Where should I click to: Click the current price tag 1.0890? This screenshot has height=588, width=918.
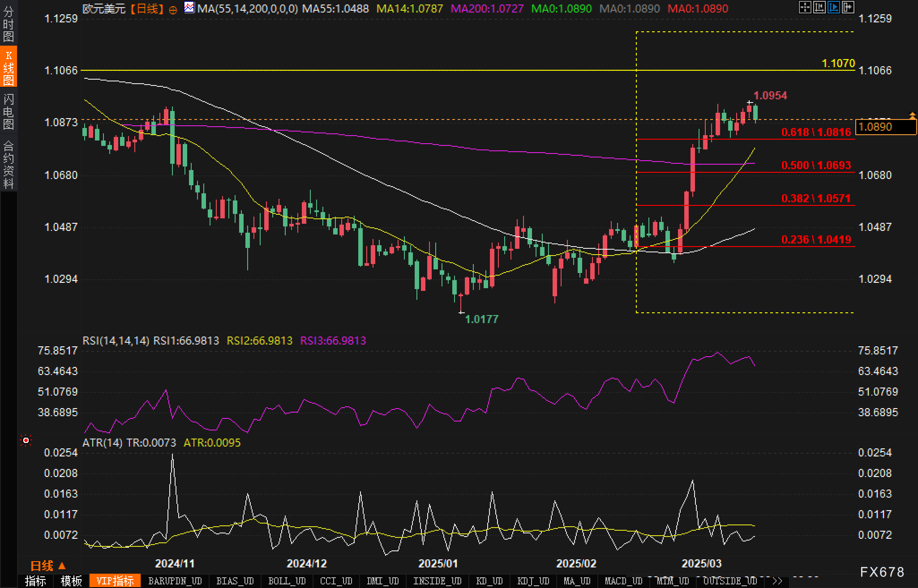coord(885,127)
